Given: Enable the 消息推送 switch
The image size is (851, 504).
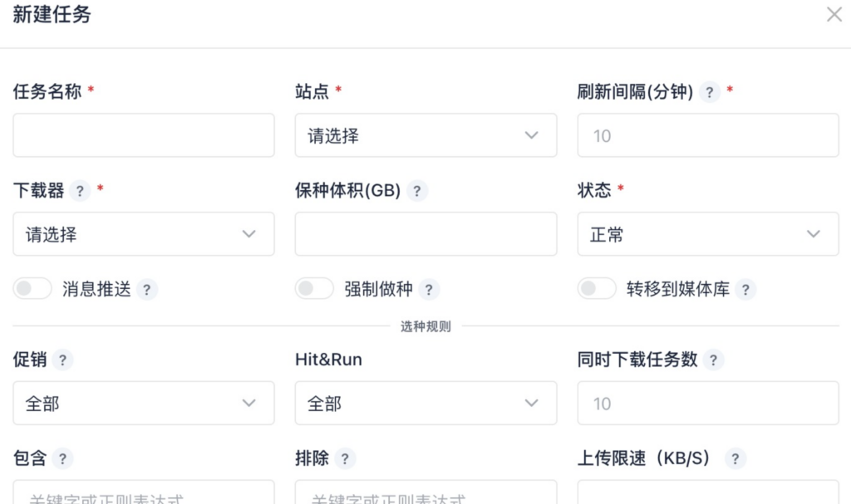Looking at the screenshot, I should 32,289.
